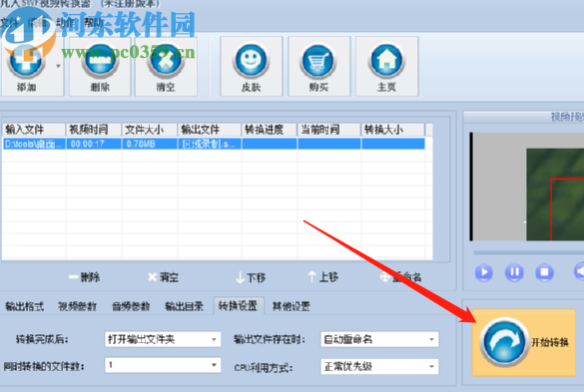Select the file row with duration 00:00:17
This screenshot has width=584, height=392.
[x=214, y=144]
